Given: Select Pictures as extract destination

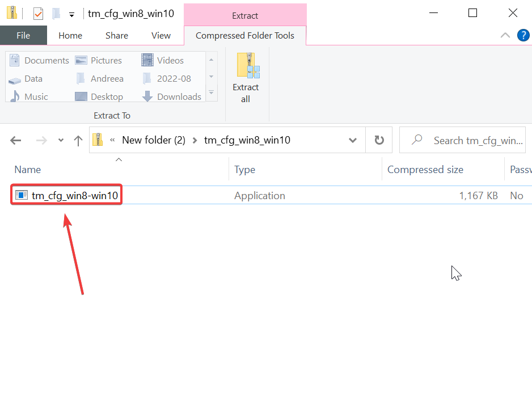Looking at the screenshot, I should (98, 60).
